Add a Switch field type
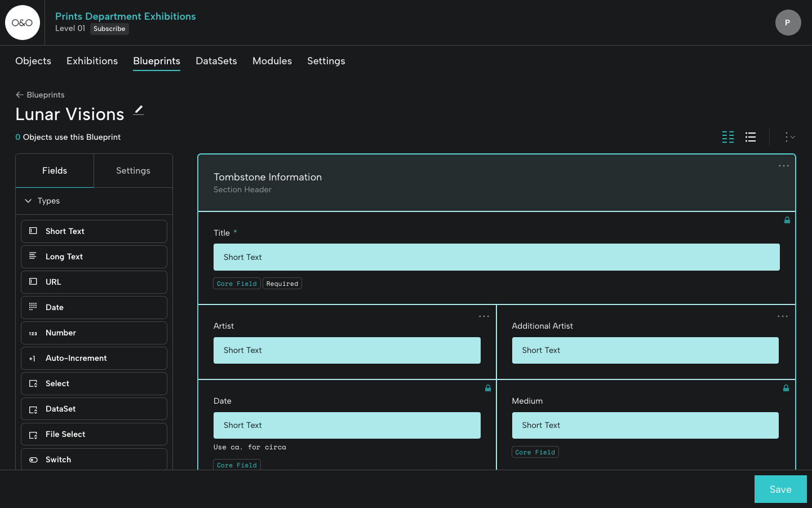Image resolution: width=812 pixels, height=508 pixels. pyautogui.click(x=94, y=459)
